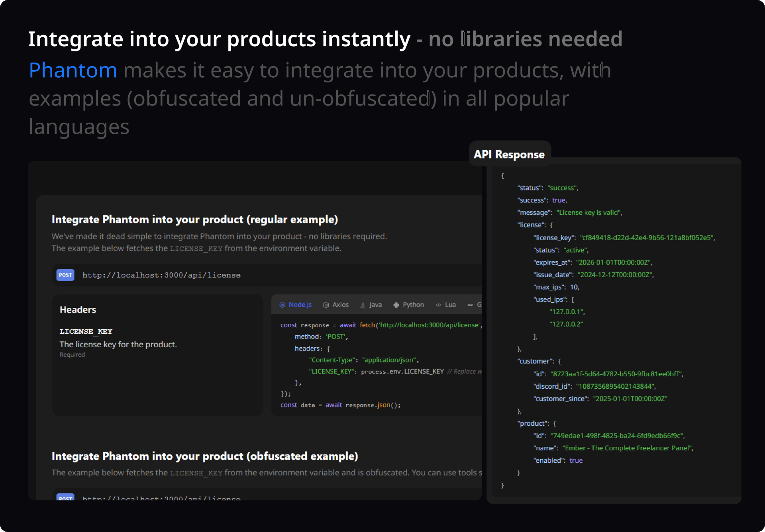The image size is (765, 532).
Task: Click the Lua code brackets icon
Action: coord(438,305)
